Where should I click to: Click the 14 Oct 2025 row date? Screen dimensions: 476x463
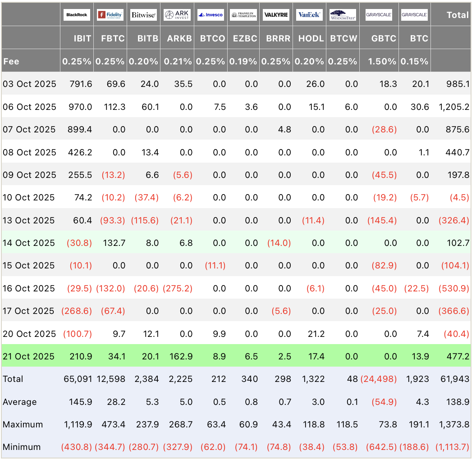tap(29, 243)
